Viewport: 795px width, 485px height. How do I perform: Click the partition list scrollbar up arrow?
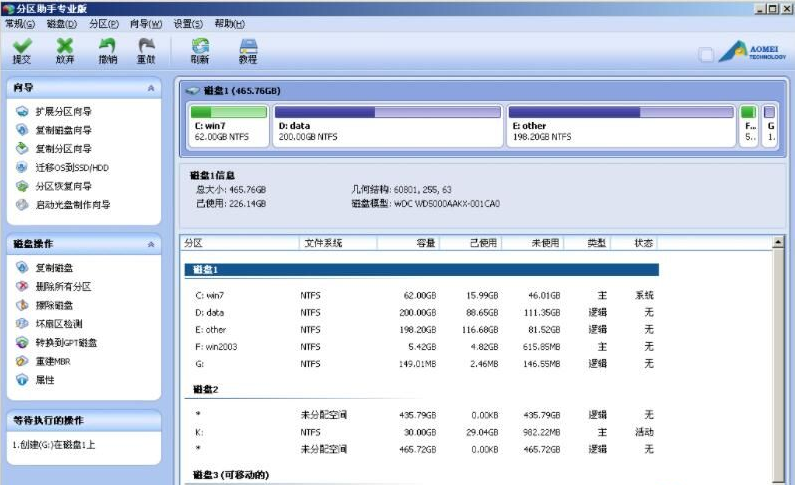click(778, 242)
